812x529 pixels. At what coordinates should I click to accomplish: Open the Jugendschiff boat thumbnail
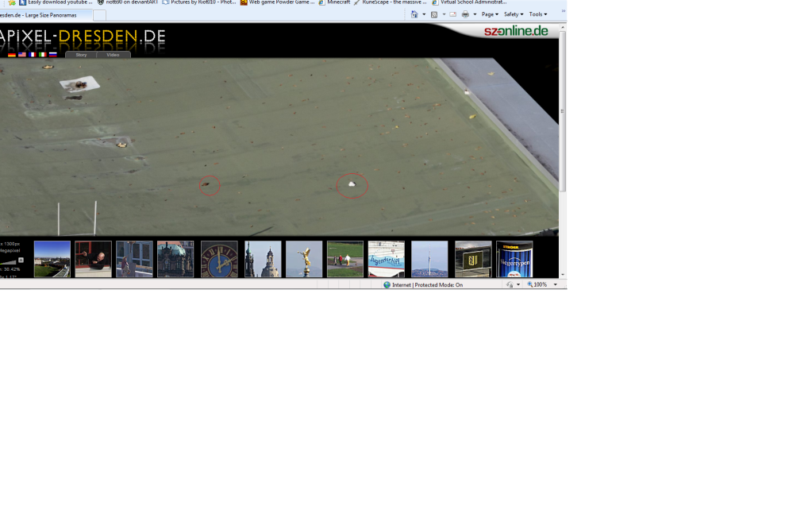(x=387, y=259)
